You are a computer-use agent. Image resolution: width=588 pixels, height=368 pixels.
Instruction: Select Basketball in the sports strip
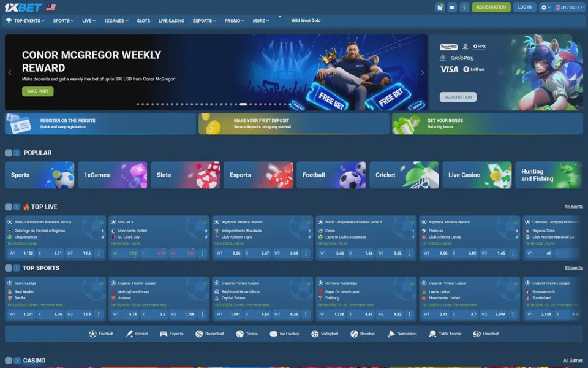[x=209, y=334]
